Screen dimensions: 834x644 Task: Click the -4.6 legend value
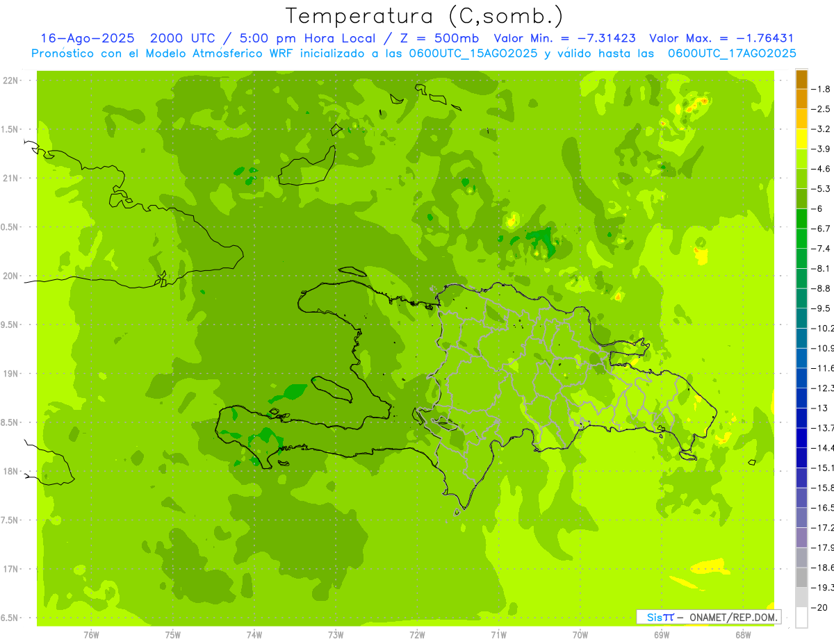pyautogui.click(x=821, y=169)
